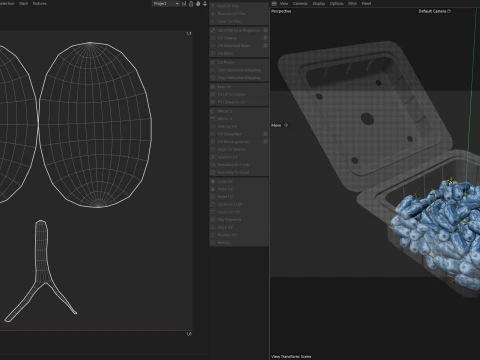Open the Cameras menu

tap(300, 3)
